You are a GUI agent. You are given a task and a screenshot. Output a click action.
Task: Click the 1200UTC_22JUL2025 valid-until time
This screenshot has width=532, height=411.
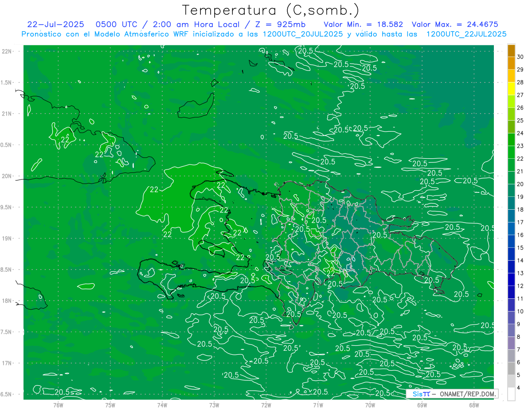[x=466, y=34]
